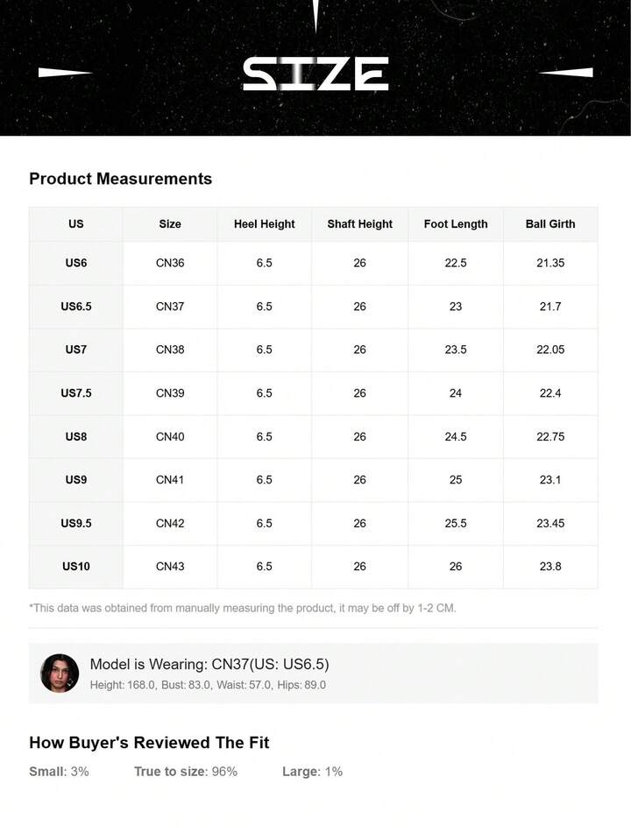Click the 23.8 ball girth value
The width and height of the screenshot is (631, 840).
click(550, 567)
